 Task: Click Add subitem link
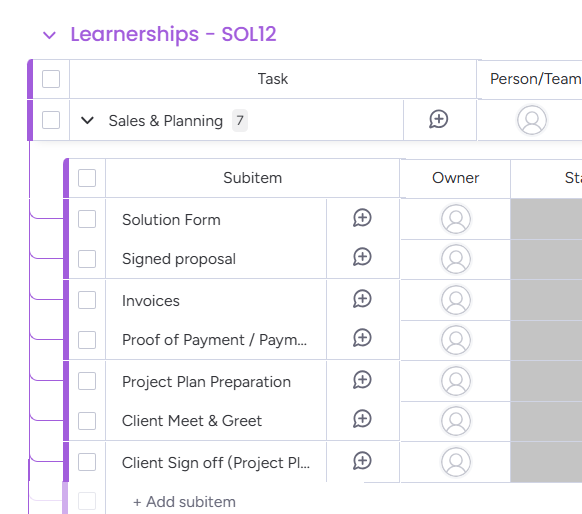pos(184,502)
